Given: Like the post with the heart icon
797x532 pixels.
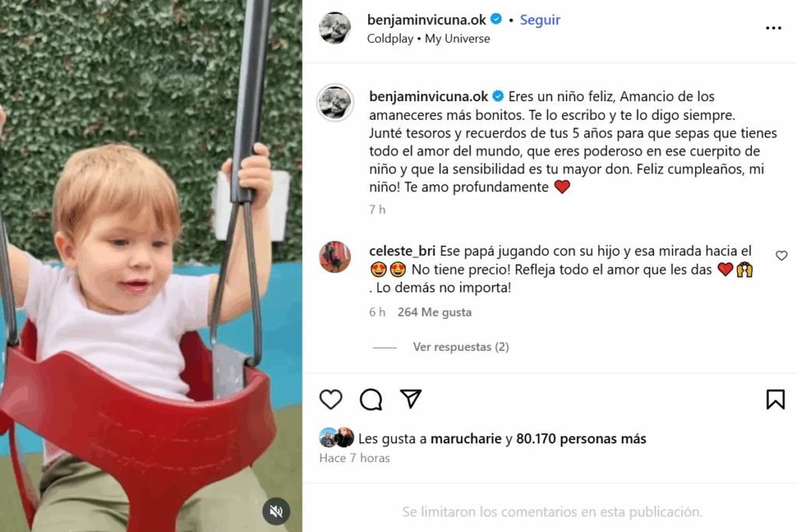Looking at the screenshot, I should pyautogui.click(x=330, y=399).
